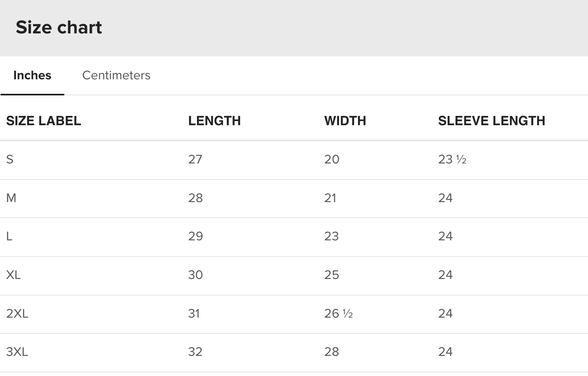Screen dimensions: 588x376
Task: Select the Inches tab
Action: tap(32, 75)
